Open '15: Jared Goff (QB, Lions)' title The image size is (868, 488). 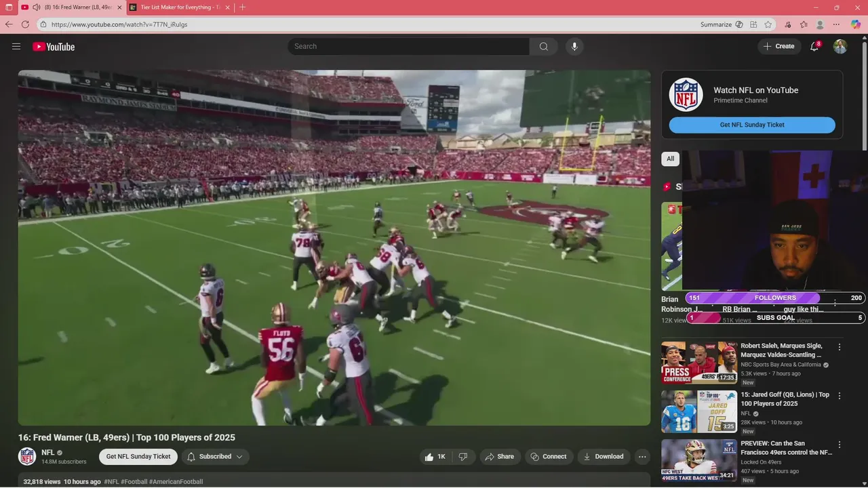pyautogui.click(x=785, y=399)
